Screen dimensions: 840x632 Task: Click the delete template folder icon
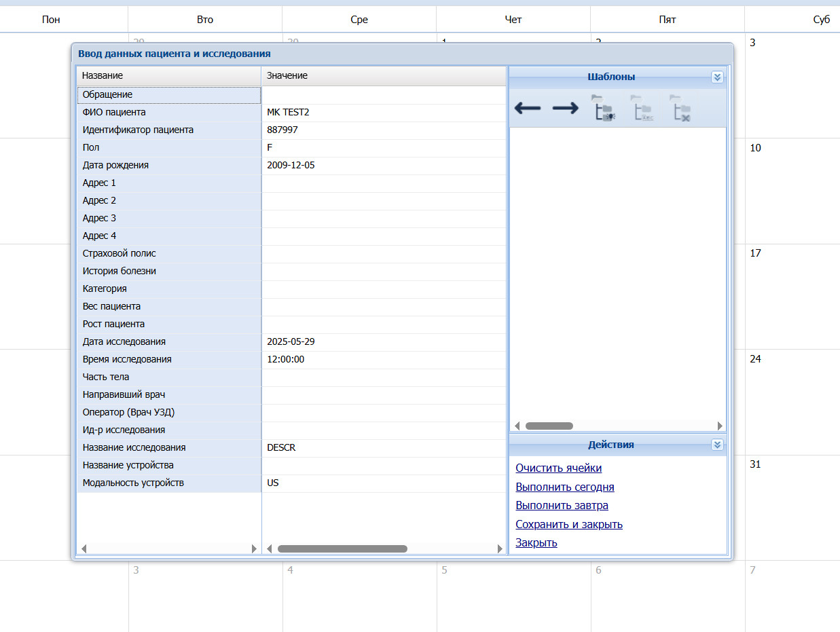point(682,108)
